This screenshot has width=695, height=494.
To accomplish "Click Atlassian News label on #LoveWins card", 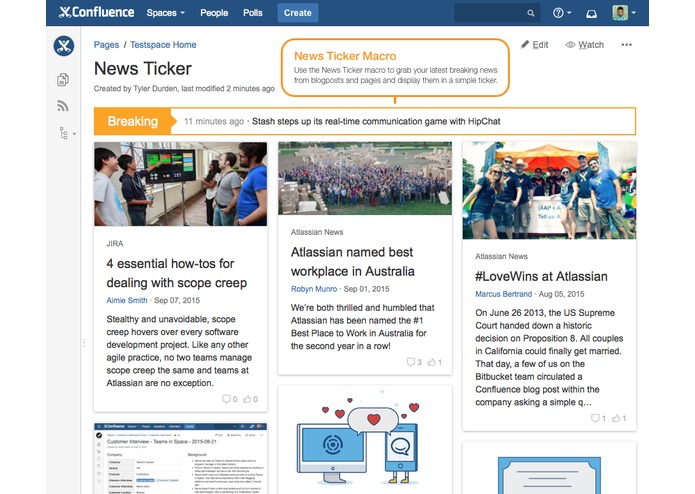I will pyautogui.click(x=501, y=257).
